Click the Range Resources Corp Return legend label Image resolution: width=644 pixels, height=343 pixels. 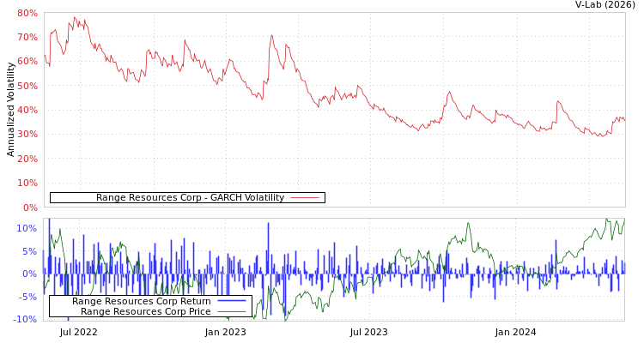[x=141, y=301]
